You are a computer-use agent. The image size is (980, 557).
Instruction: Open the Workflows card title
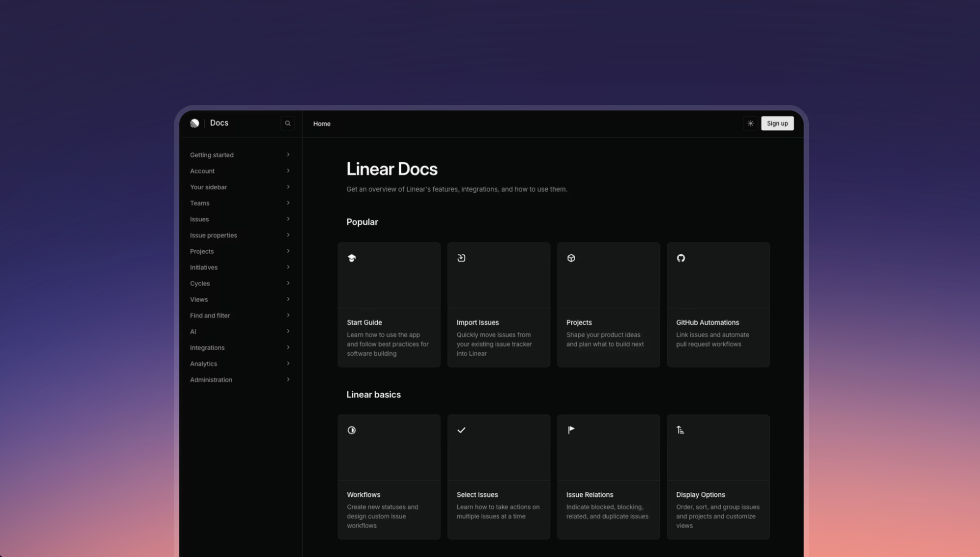363,495
